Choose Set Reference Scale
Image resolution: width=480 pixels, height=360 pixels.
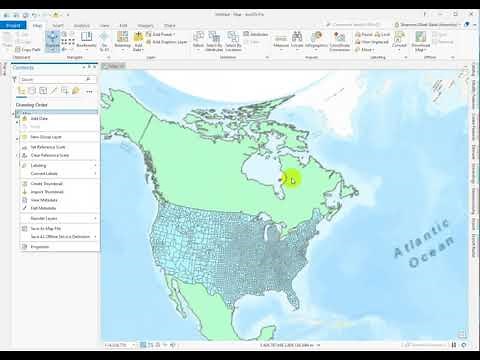59,147
